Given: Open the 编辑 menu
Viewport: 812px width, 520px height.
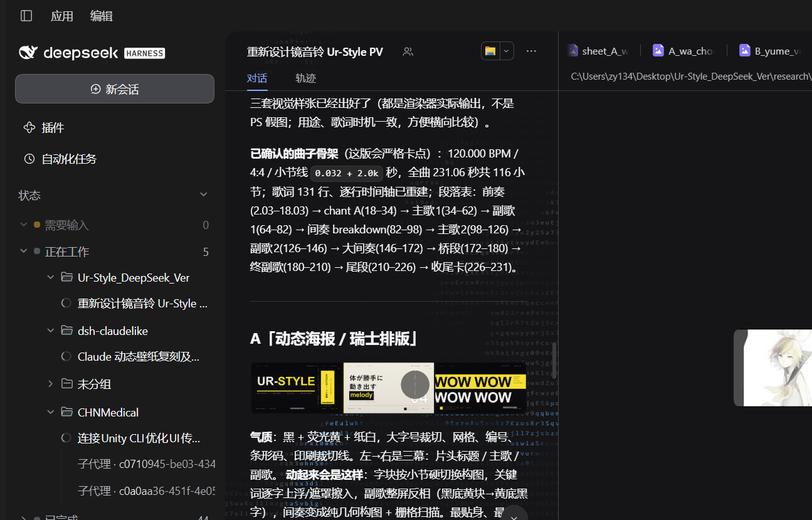Looking at the screenshot, I should [x=102, y=16].
